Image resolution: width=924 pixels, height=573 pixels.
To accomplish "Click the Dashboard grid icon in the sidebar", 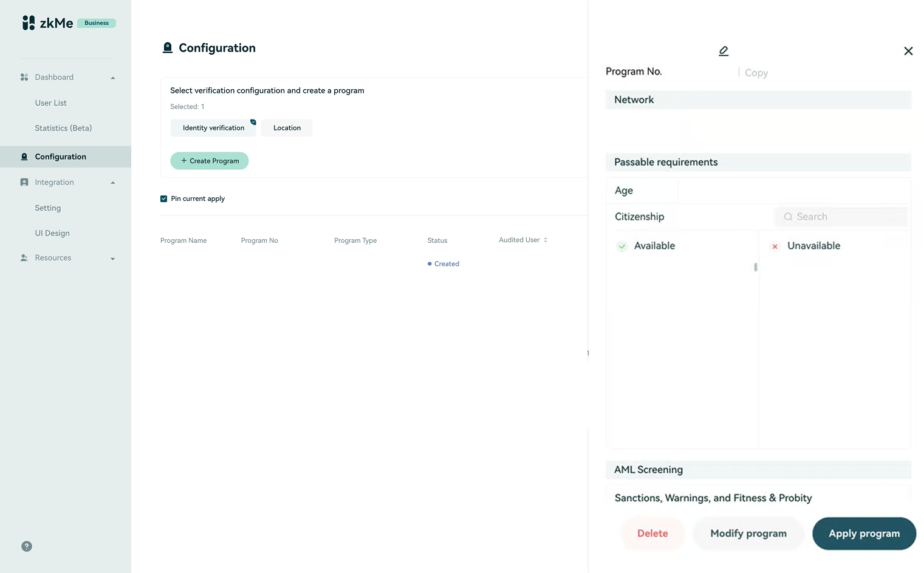I will click(x=24, y=77).
